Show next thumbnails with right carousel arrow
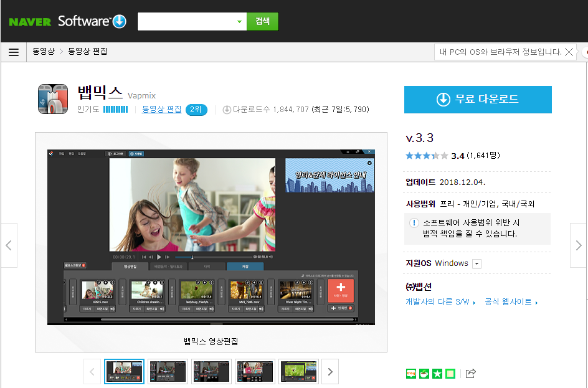 point(330,372)
